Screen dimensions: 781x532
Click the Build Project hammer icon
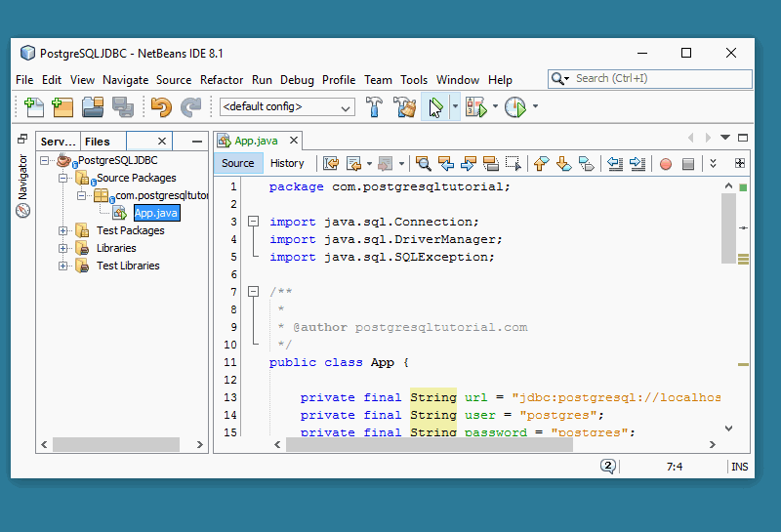coord(374,107)
